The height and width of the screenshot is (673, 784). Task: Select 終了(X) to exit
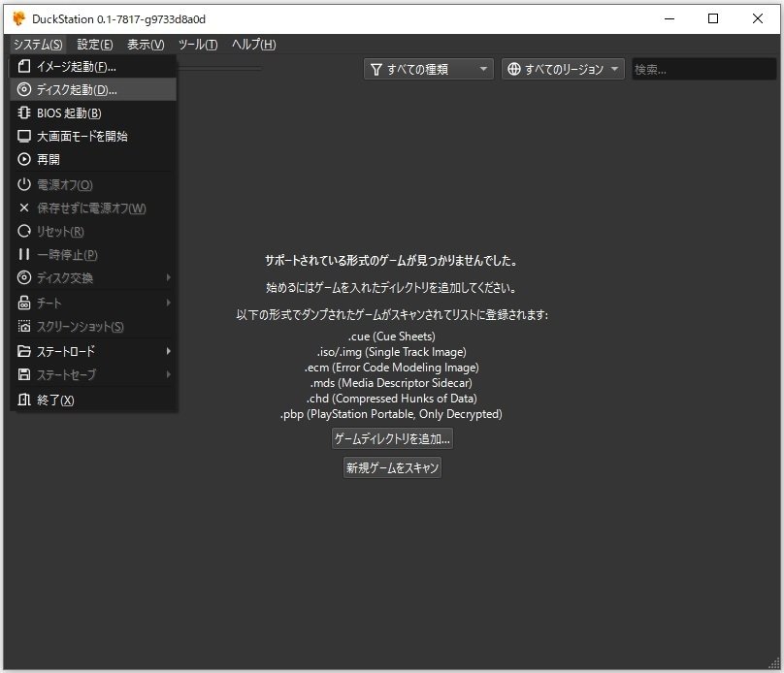[93, 400]
